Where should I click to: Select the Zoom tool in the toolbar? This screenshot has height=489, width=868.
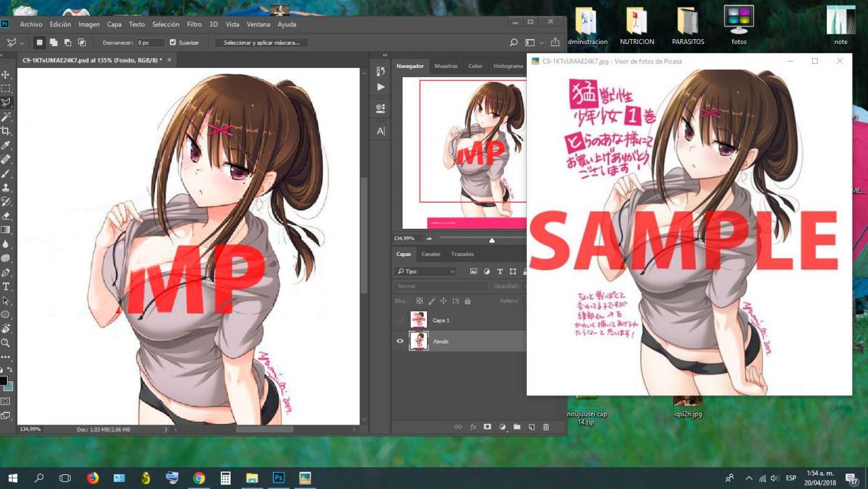click(6, 343)
